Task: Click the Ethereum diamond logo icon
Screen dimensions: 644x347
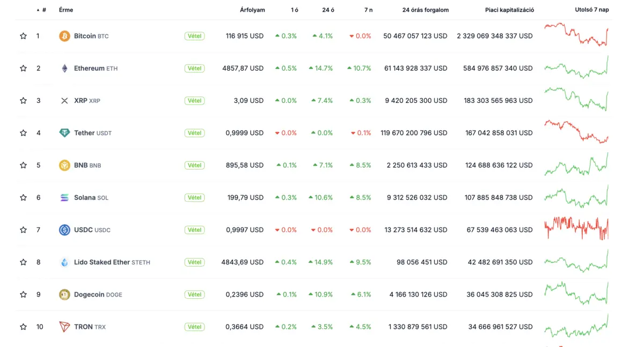Action: pos(64,68)
